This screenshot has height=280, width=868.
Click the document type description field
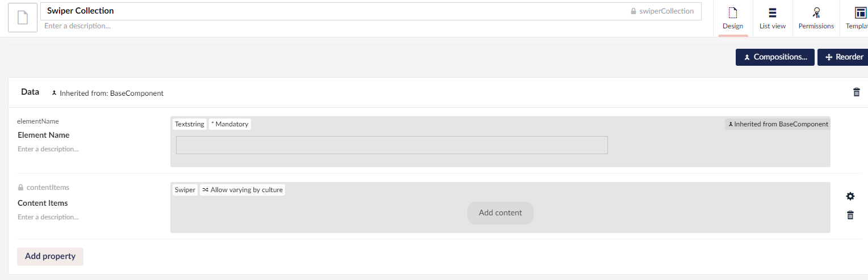point(371,26)
